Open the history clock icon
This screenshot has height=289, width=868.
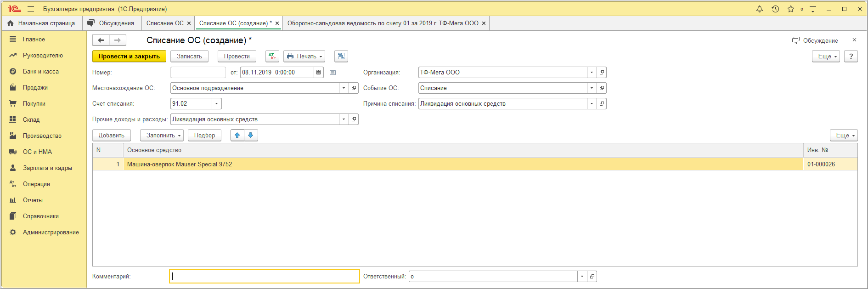click(775, 9)
